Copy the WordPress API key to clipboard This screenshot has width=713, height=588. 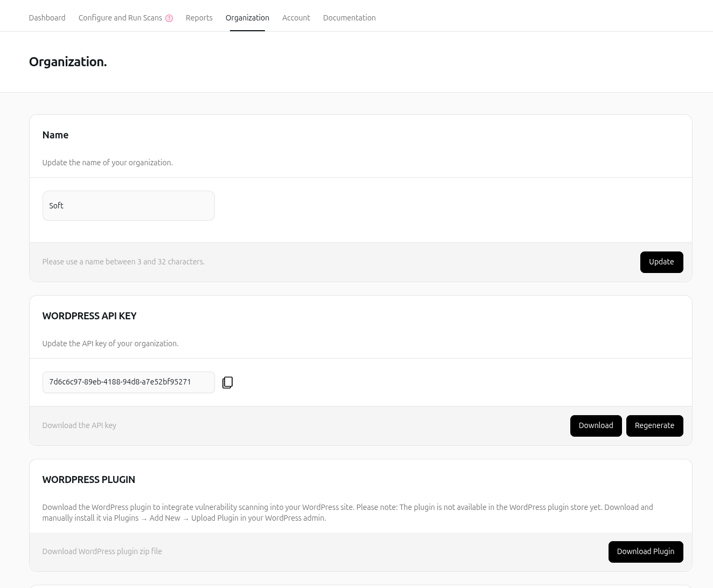(227, 382)
